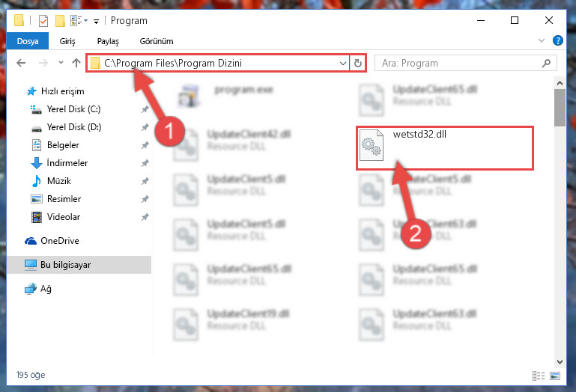Screen dimensions: 576x392
Task: Click the search magnifier icon
Action: coord(546,63)
